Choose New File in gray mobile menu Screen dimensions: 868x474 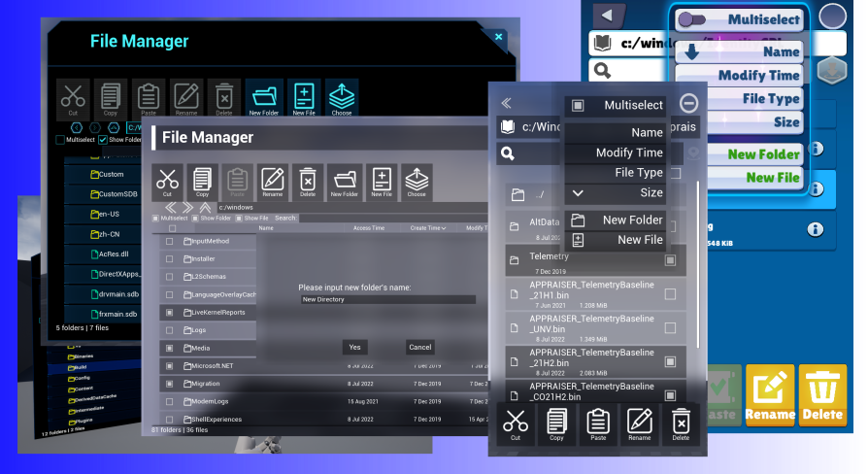615,240
